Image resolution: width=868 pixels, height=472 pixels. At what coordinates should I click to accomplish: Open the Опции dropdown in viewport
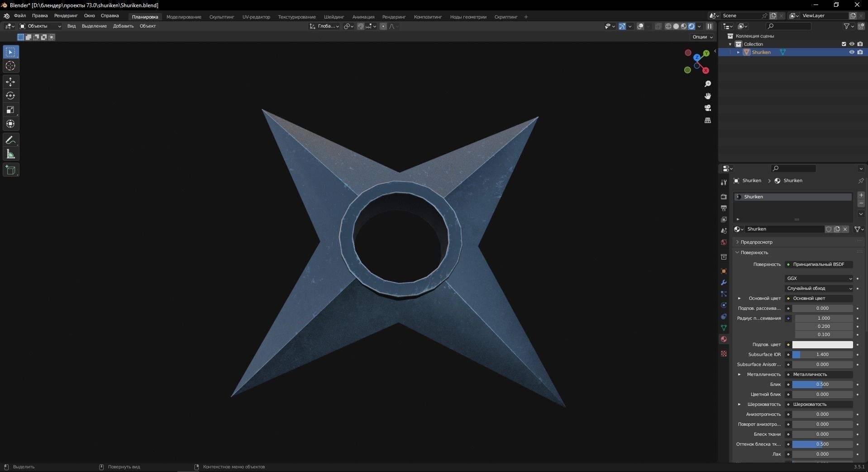point(702,37)
